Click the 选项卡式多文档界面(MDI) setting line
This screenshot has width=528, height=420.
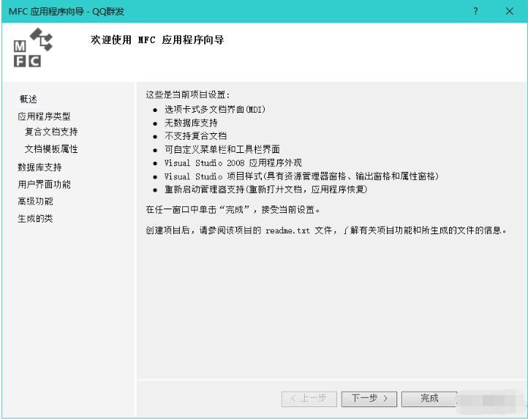(x=215, y=110)
